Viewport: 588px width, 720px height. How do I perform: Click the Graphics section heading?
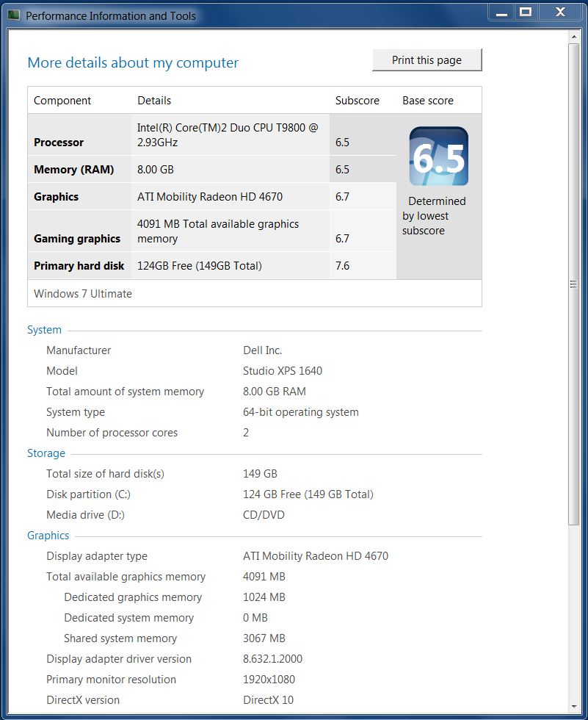coord(48,536)
